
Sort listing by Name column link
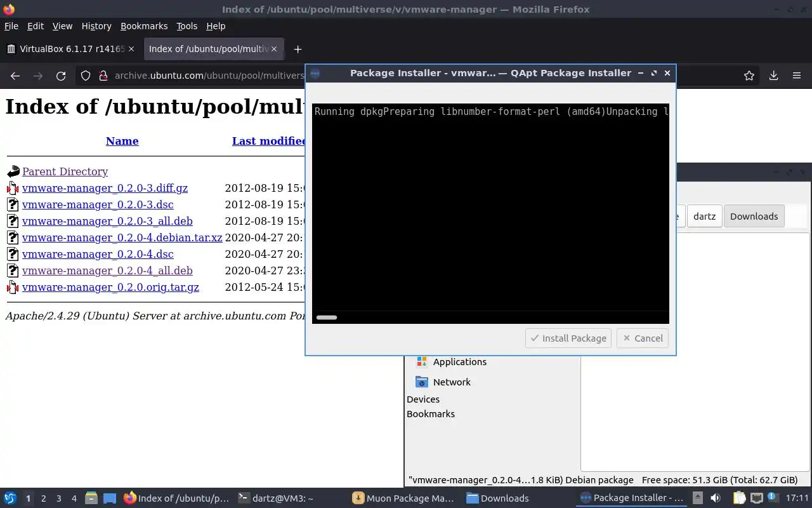pyautogui.click(x=122, y=141)
